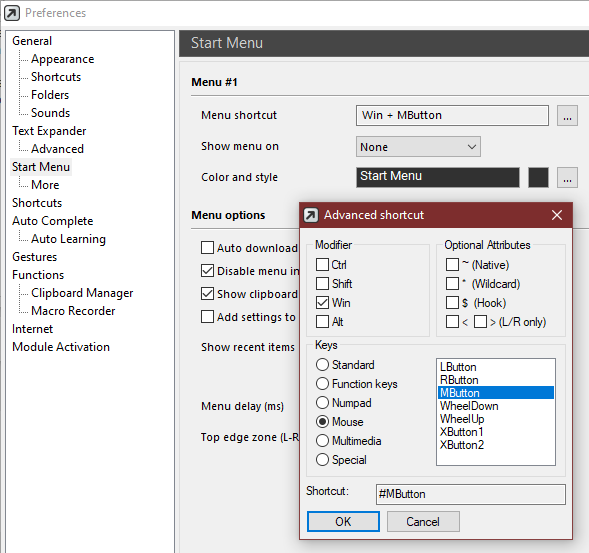The height and width of the screenshot is (553, 589).
Task: Select Module Activation in the tree
Action: click(x=61, y=347)
